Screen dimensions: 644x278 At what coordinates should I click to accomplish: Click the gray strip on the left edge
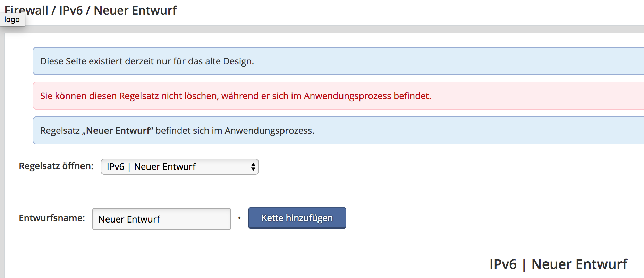2,156
